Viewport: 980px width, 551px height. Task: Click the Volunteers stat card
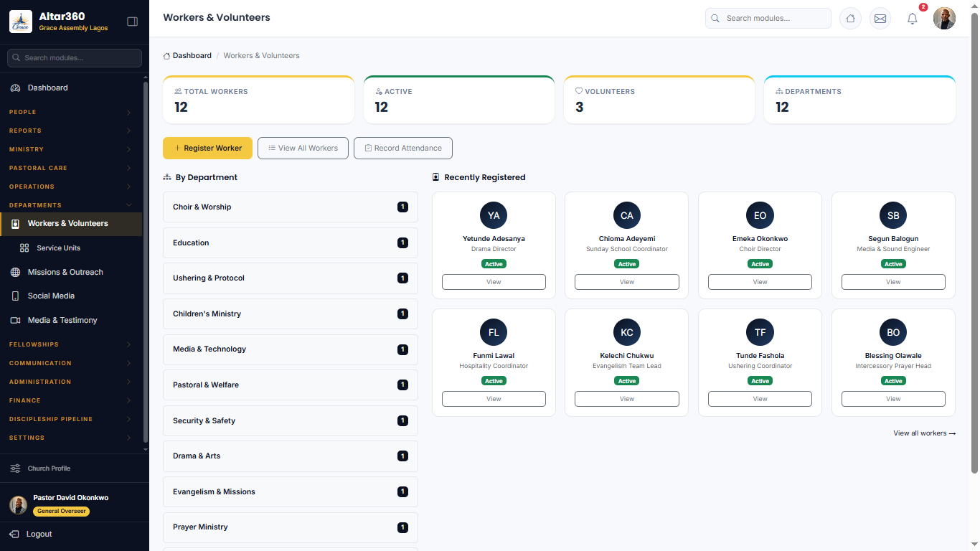coord(659,100)
